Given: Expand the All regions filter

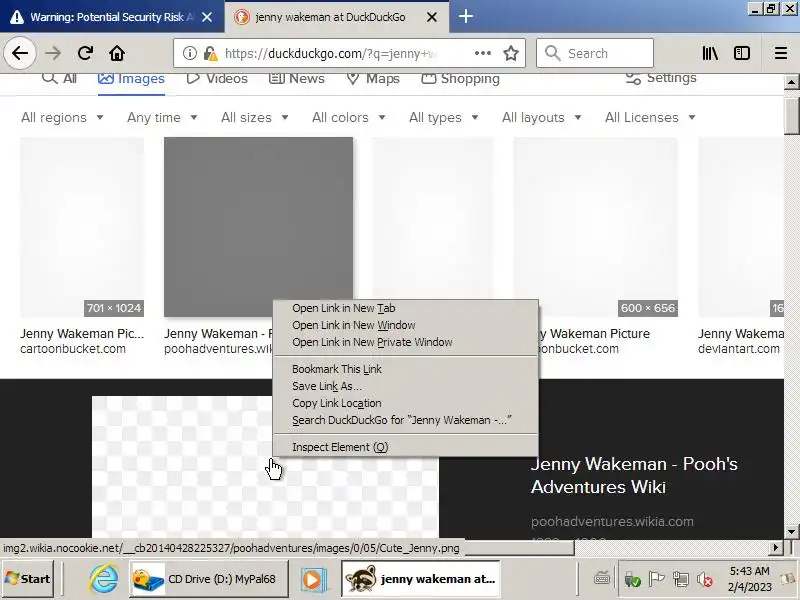Looking at the screenshot, I should click(x=62, y=117).
